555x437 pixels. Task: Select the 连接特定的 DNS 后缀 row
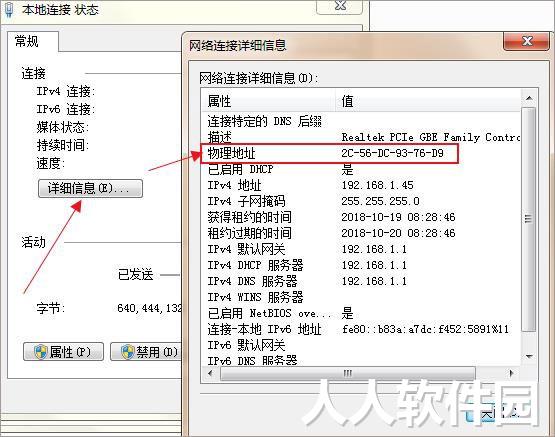[x=361, y=121]
